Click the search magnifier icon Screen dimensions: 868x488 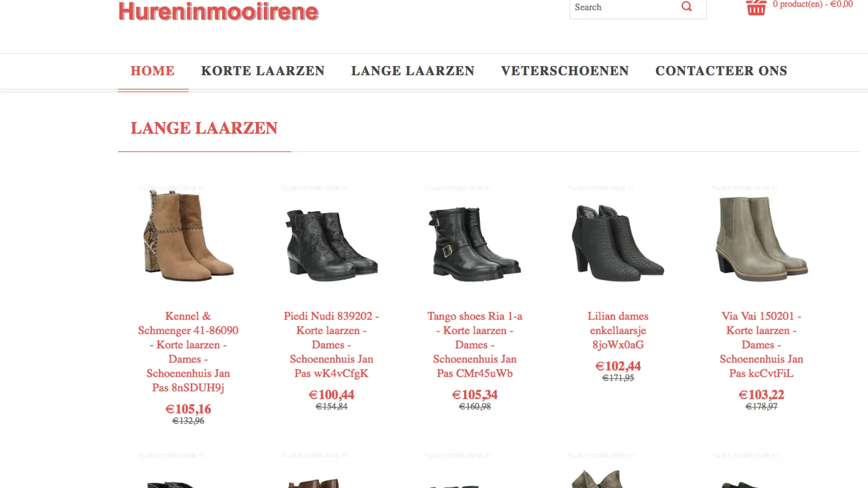point(687,7)
